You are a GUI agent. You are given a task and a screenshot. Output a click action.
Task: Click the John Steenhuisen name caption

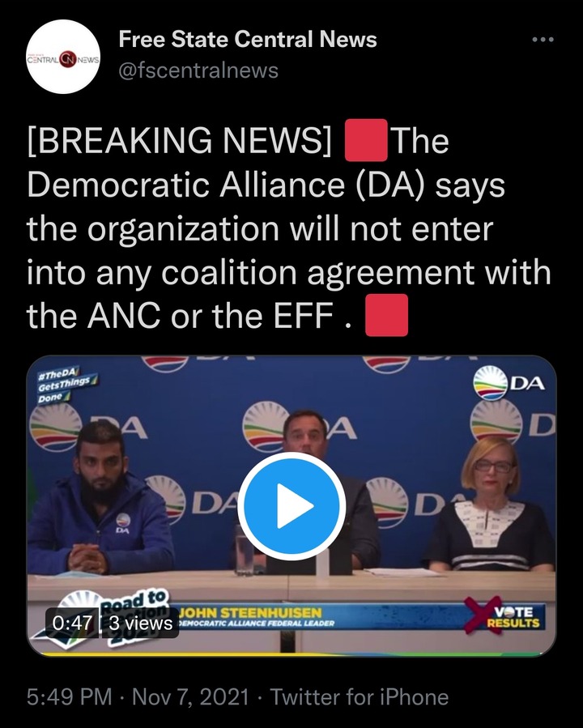click(x=250, y=612)
